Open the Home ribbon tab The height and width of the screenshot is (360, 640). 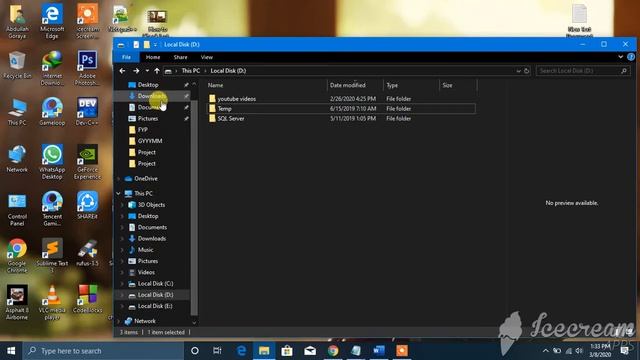click(153, 57)
